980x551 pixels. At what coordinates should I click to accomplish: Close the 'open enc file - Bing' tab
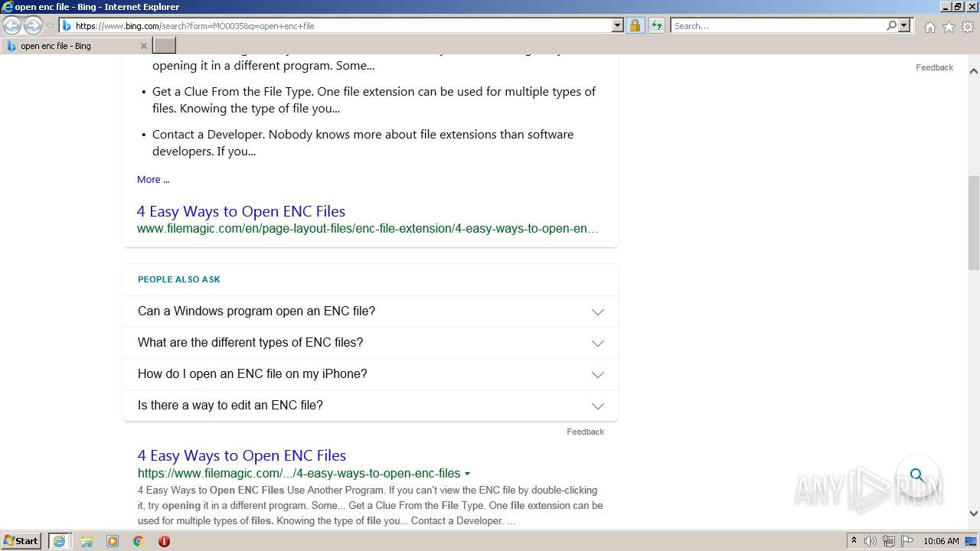coord(143,46)
